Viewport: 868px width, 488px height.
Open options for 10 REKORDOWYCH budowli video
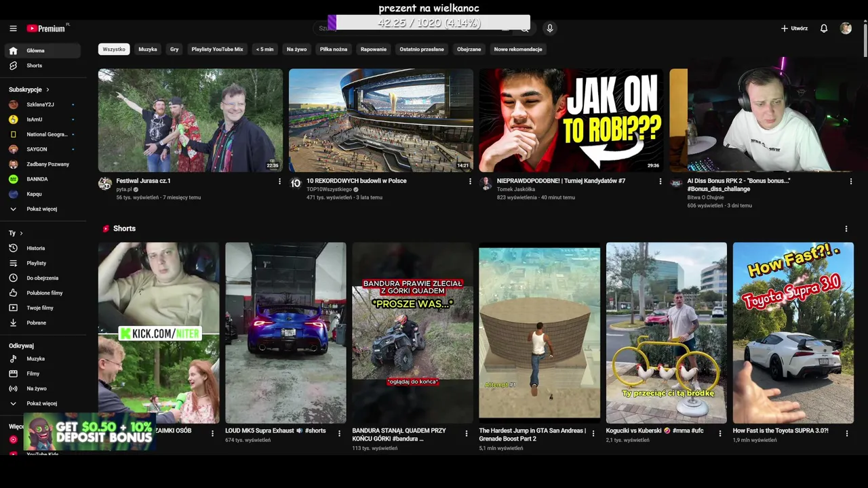point(470,182)
